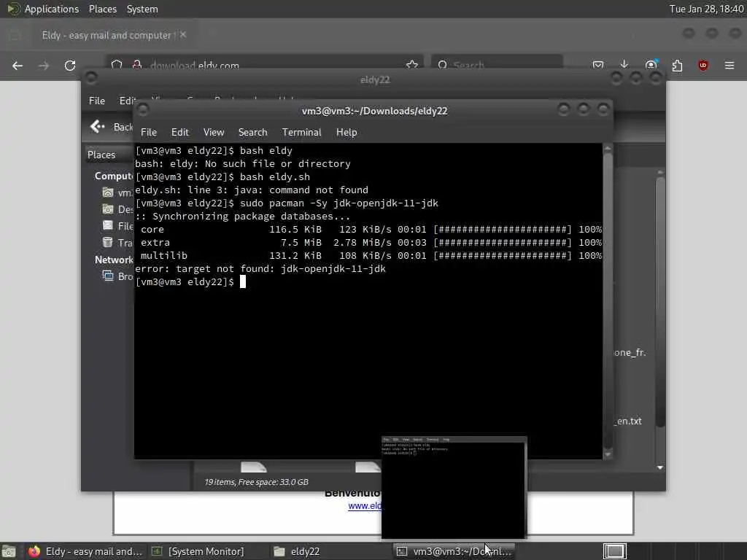Switch to vm3@vm3 terminal taskbar button
Image resolution: width=747 pixels, height=560 pixels.
click(x=454, y=551)
